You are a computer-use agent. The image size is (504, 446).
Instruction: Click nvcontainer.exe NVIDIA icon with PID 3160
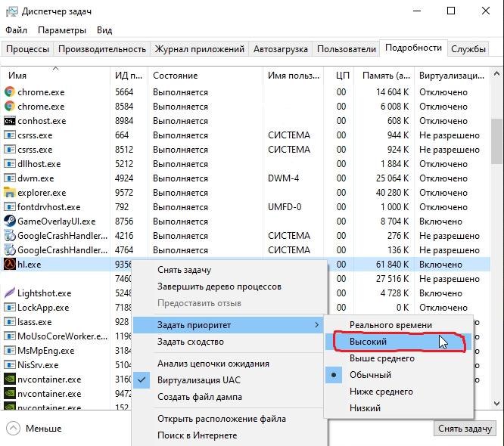[x=10, y=379]
